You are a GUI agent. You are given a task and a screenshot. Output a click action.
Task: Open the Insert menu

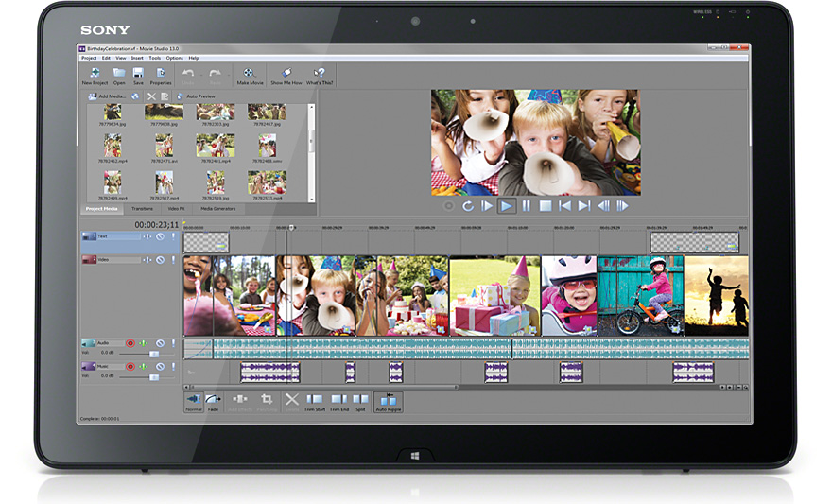point(137,58)
